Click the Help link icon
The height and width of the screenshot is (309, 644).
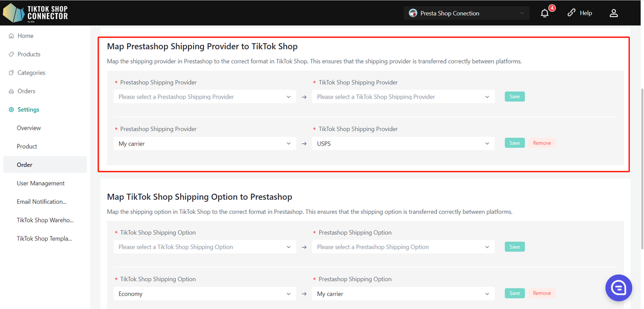(572, 13)
